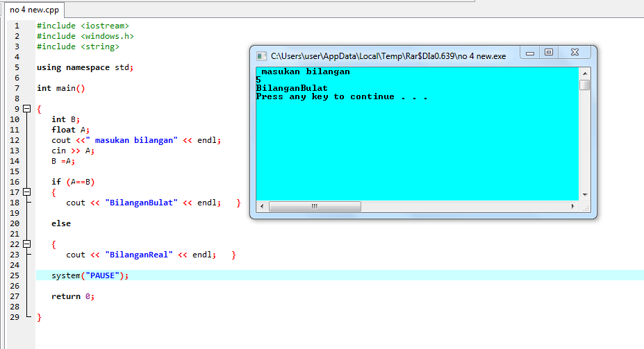Click the 'return 0;' code line
Image resolution: width=644 pixels, height=349 pixels.
tap(73, 296)
